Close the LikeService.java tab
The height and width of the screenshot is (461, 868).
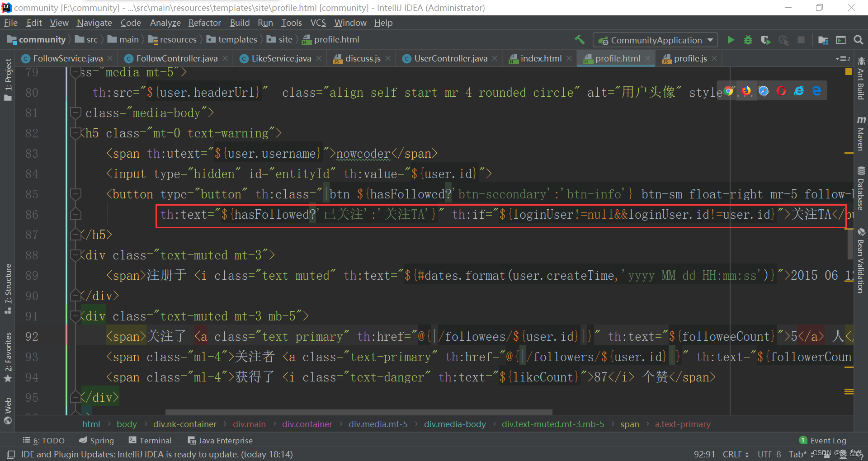coord(319,58)
